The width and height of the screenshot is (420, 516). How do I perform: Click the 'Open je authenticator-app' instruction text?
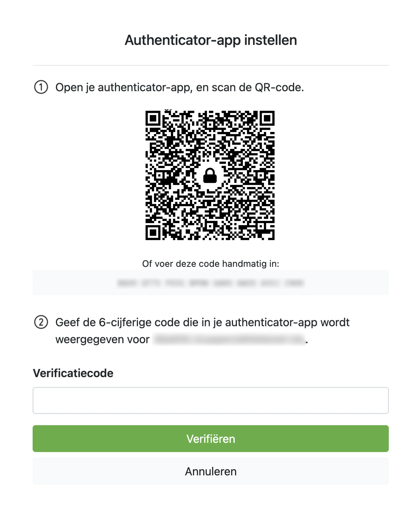pos(180,87)
